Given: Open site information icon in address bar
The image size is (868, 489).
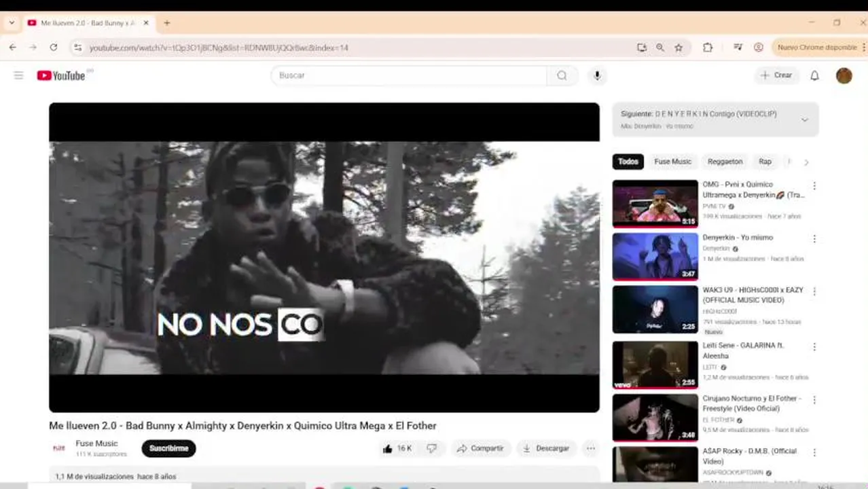Looking at the screenshot, I should [77, 48].
